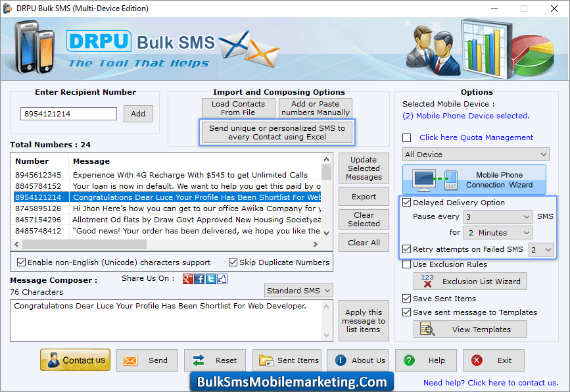Close the DRPU Bulk SMS window
The height and width of the screenshot is (392, 570).
[554, 9]
